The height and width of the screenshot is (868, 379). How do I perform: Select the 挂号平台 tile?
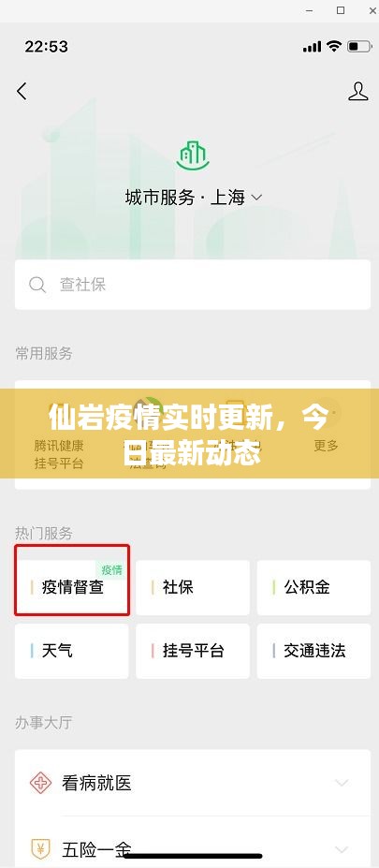point(193,651)
